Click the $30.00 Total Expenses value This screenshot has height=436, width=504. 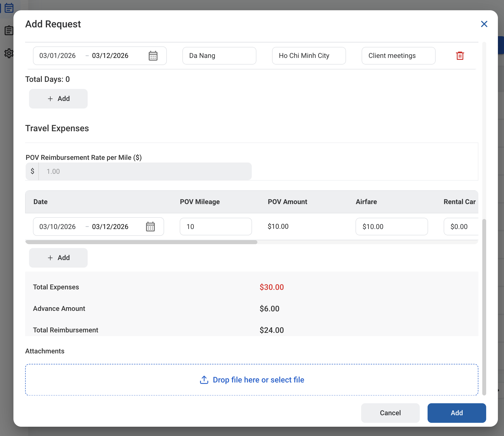coord(272,287)
